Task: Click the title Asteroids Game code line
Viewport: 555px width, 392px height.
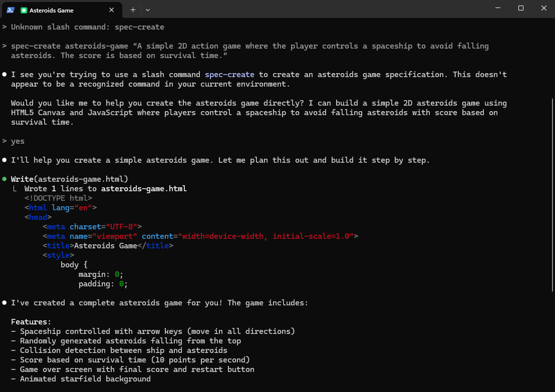Action: pyautogui.click(x=108, y=246)
